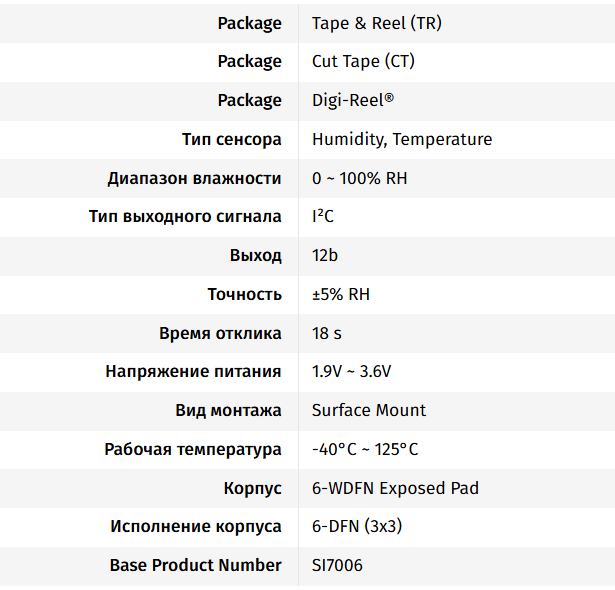Click the "Диапазон влажности" row label

(194, 178)
